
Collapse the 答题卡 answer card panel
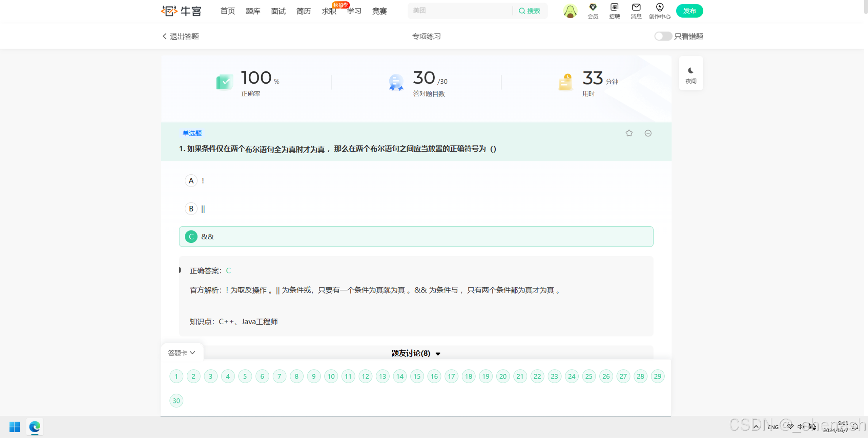point(182,353)
